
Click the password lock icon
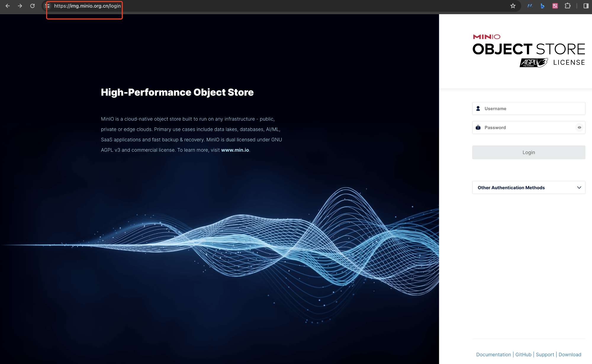tap(478, 127)
